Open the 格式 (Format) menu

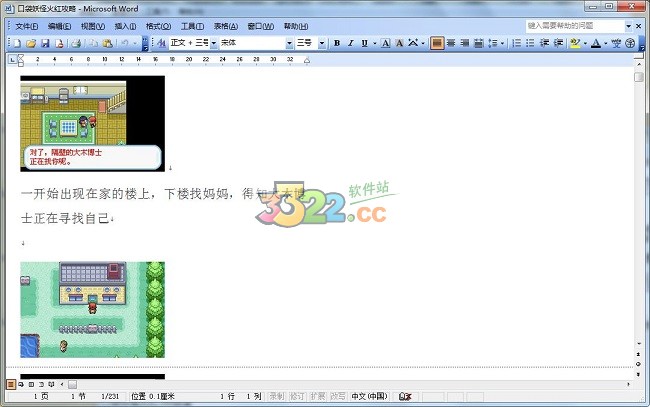coord(157,26)
